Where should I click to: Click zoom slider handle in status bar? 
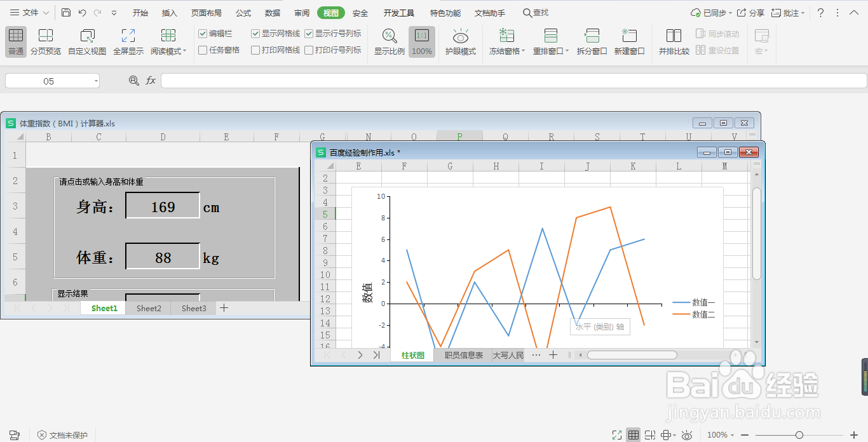point(799,435)
